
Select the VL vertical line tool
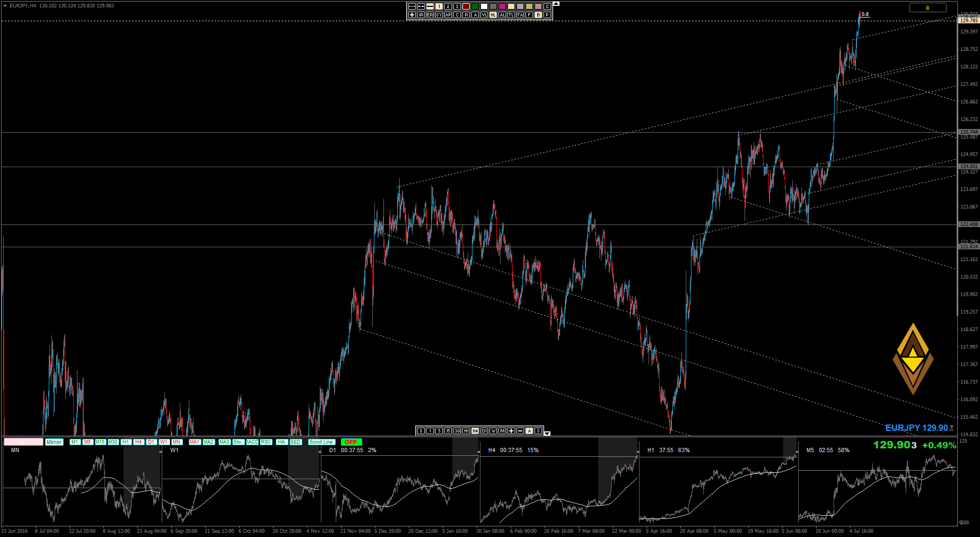click(484, 15)
